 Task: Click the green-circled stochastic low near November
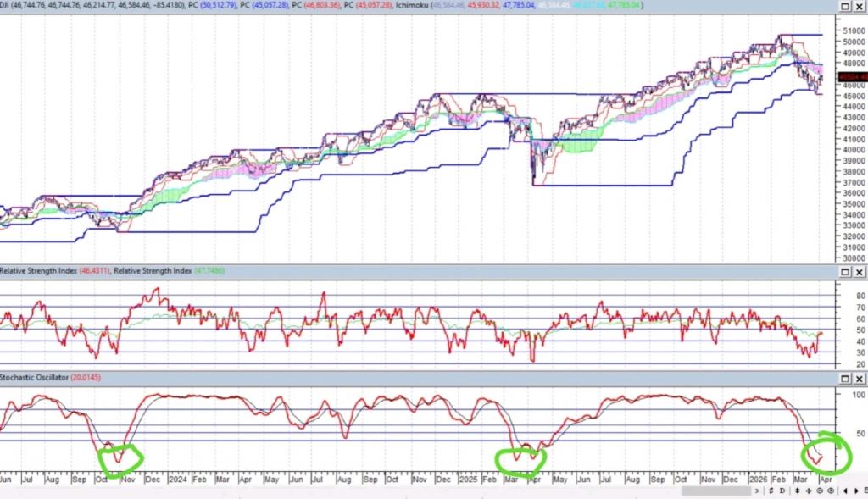pos(120,457)
